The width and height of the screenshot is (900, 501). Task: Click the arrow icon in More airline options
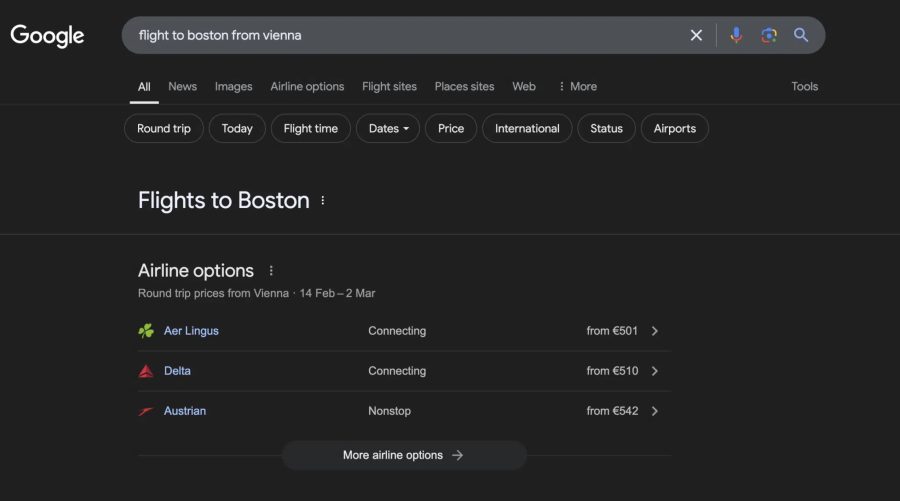point(457,455)
